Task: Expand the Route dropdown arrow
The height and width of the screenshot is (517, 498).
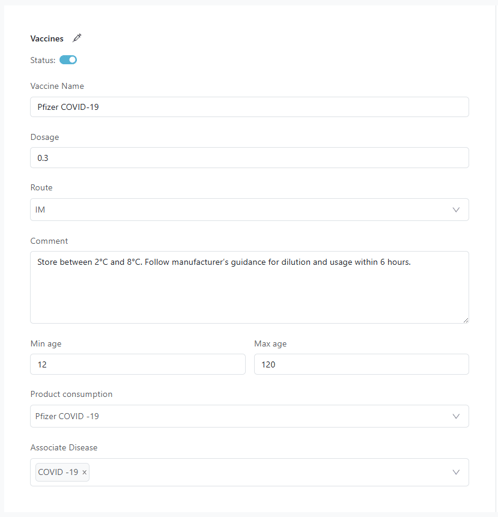Action: [x=456, y=210]
